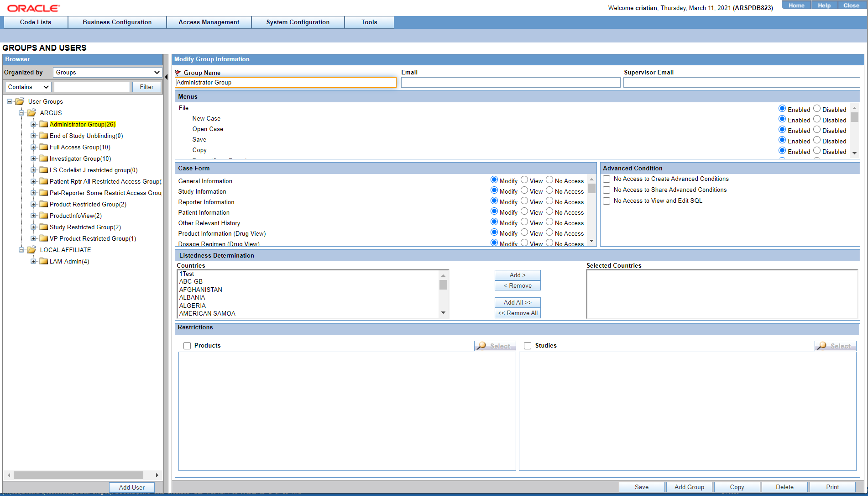
Task: Click the required-field flag beside Group Name
Action: click(x=178, y=73)
